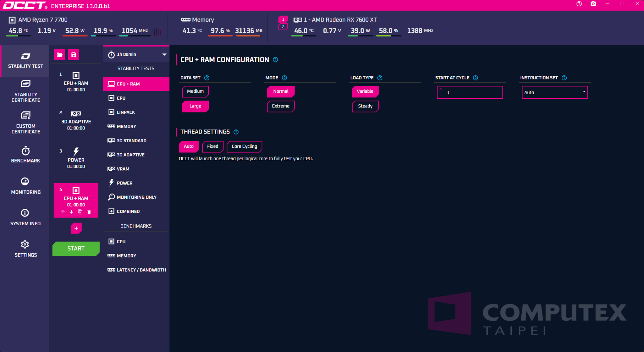This screenshot has width=644, height=352.
Task: Click the Start At Cycle input field
Action: pos(470,92)
